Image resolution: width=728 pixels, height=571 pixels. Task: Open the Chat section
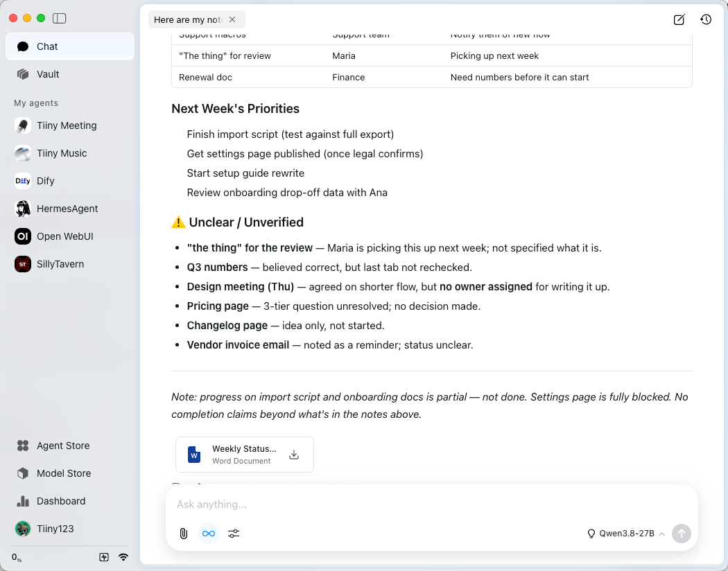click(70, 46)
